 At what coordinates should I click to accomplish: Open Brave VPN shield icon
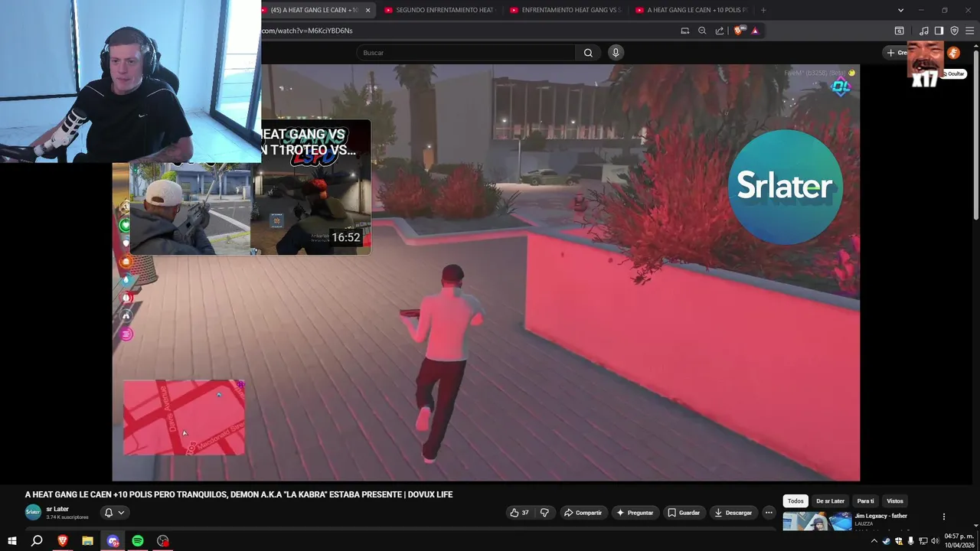point(954,31)
